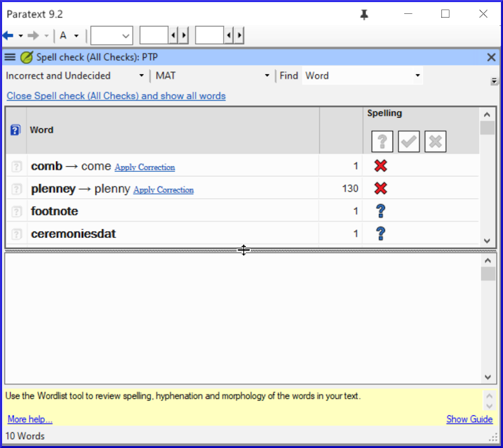Click the correct checkmark header button
503x448 pixels.
tap(409, 142)
